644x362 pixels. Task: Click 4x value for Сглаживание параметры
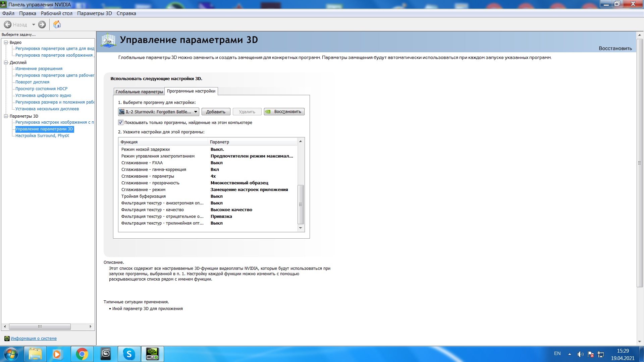click(213, 176)
